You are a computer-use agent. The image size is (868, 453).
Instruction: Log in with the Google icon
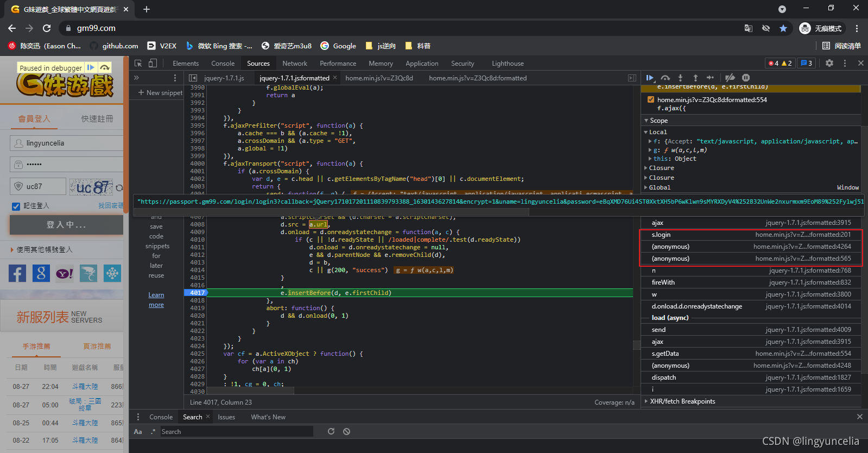tap(41, 273)
